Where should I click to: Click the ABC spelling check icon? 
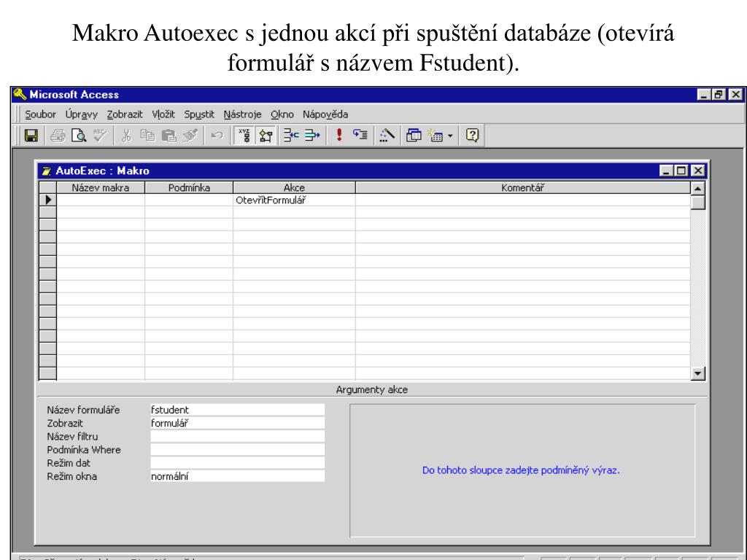pos(100,136)
